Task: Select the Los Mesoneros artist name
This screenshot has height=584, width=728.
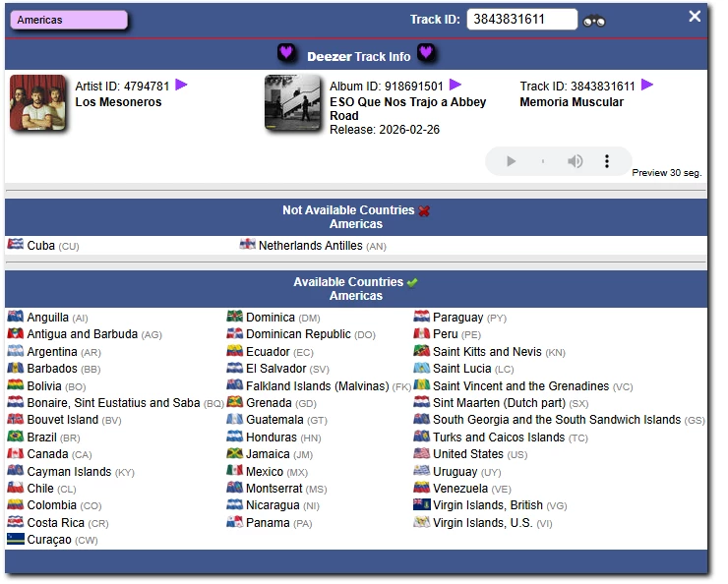Action: tap(120, 103)
